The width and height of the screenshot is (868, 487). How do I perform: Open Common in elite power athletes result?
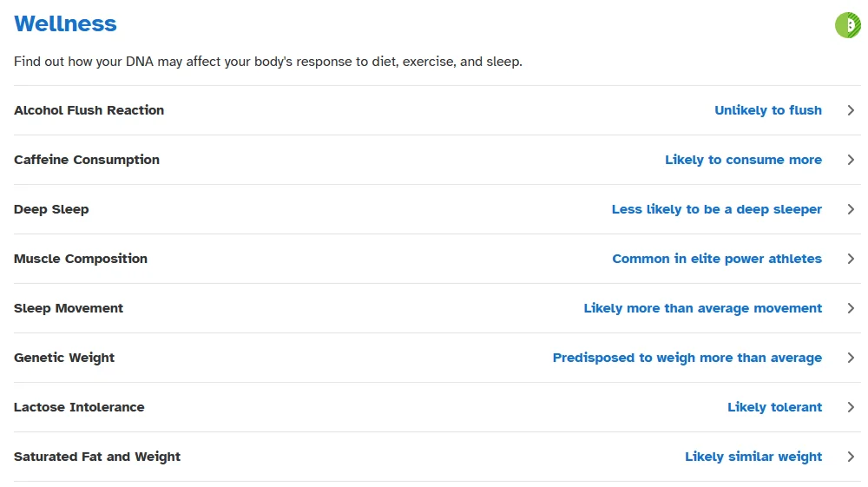(x=717, y=259)
